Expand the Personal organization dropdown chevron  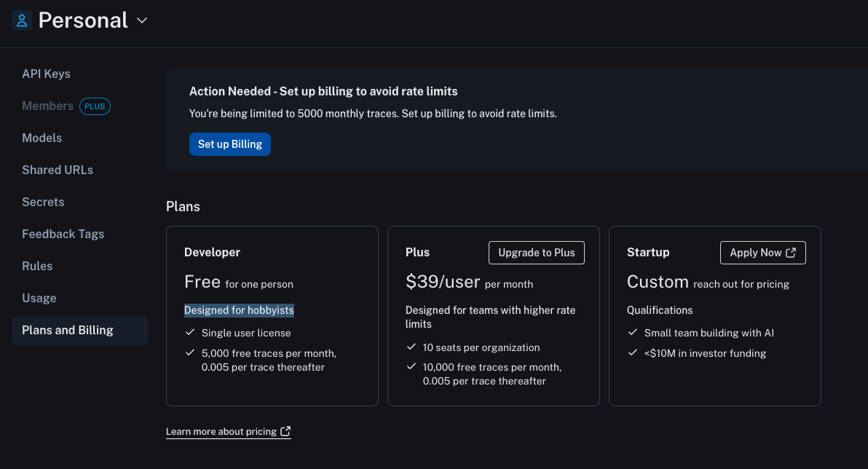(142, 20)
